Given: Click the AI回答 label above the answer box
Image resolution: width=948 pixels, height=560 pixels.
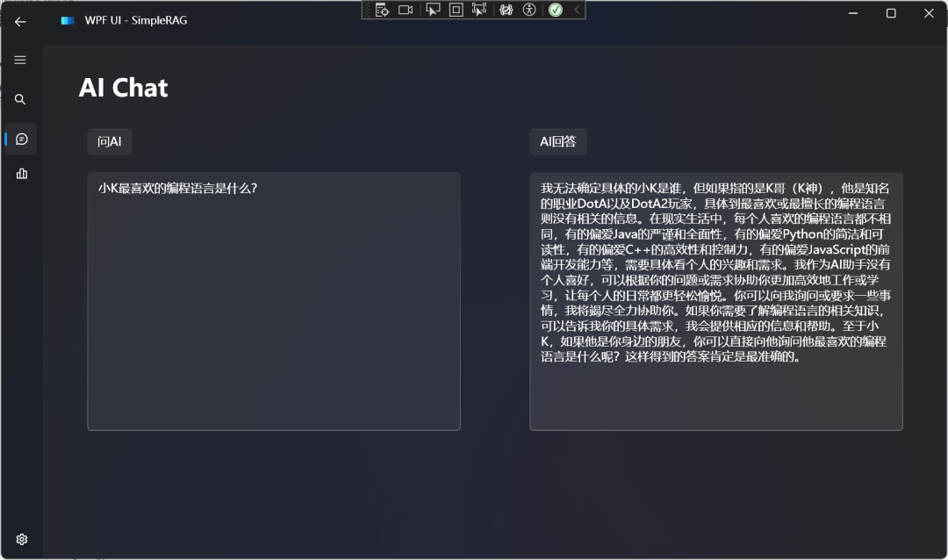Looking at the screenshot, I should 559,141.
